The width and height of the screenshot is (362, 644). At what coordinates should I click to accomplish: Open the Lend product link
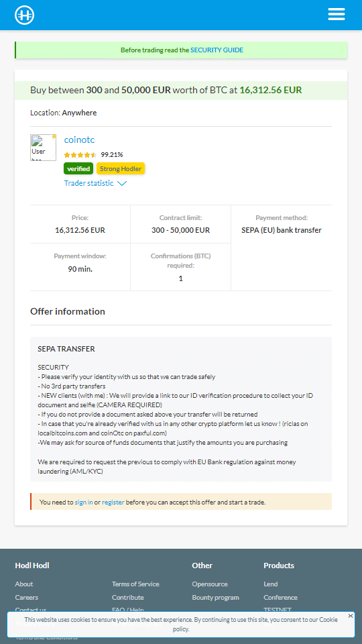pyautogui.click(x=270, y=584)
